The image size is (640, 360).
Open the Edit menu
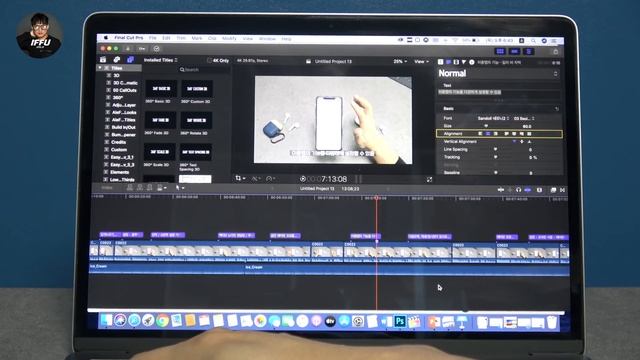[166, 38]
